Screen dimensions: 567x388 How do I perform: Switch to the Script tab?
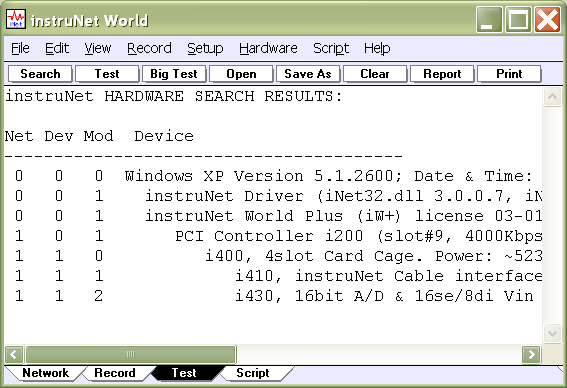(x=253, y=373)
